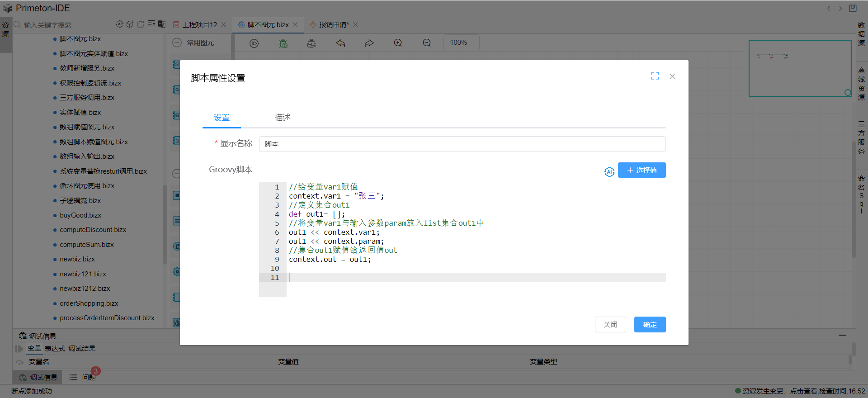The width and height of the screenshot is (868, 398).
Task: Switch to the 描述 tab
Action: tap(283, 118)
